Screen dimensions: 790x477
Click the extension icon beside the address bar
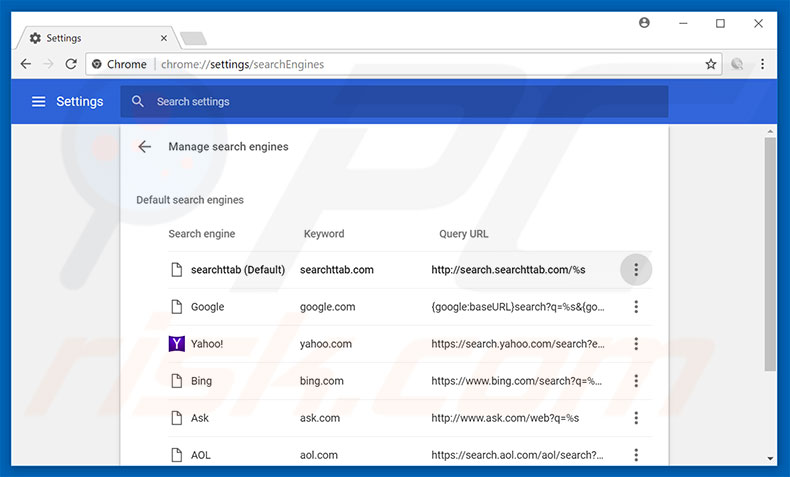point(737,64)
